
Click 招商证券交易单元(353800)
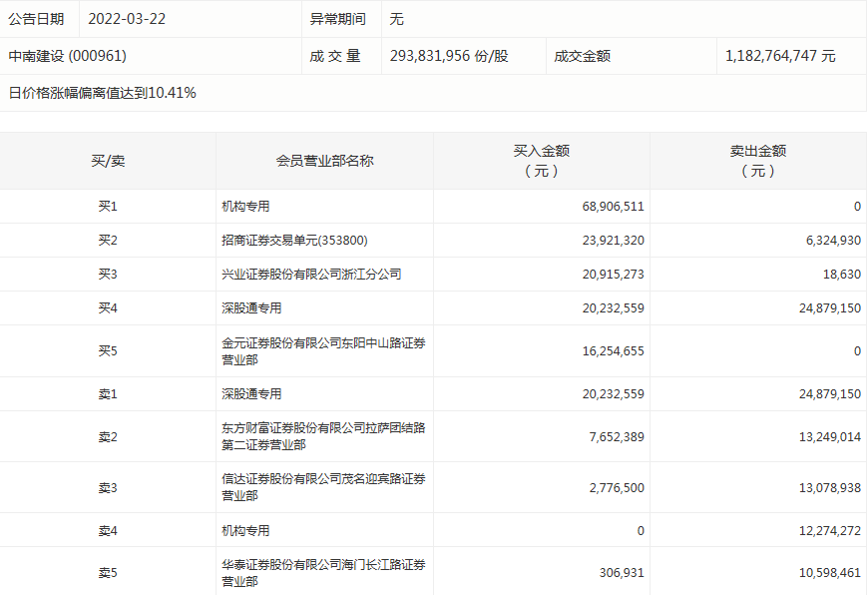point(294,241)
